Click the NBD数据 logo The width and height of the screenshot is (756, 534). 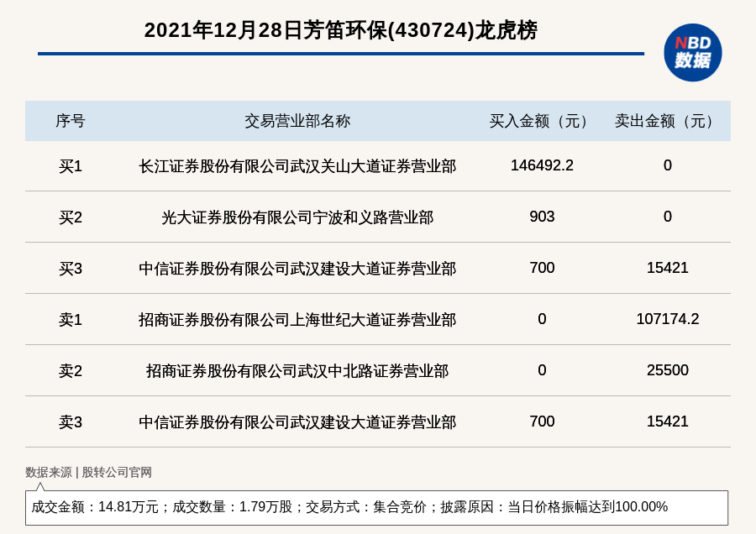pos(692,52)
